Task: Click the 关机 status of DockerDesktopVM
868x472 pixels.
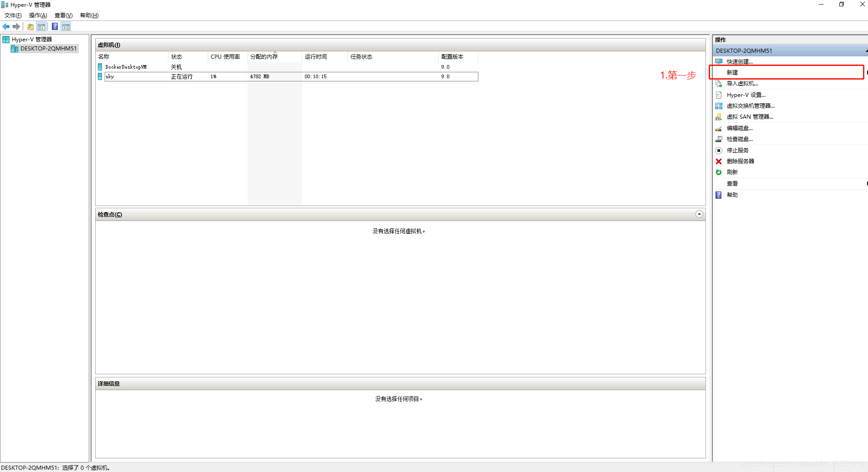Action: [176, 67]
